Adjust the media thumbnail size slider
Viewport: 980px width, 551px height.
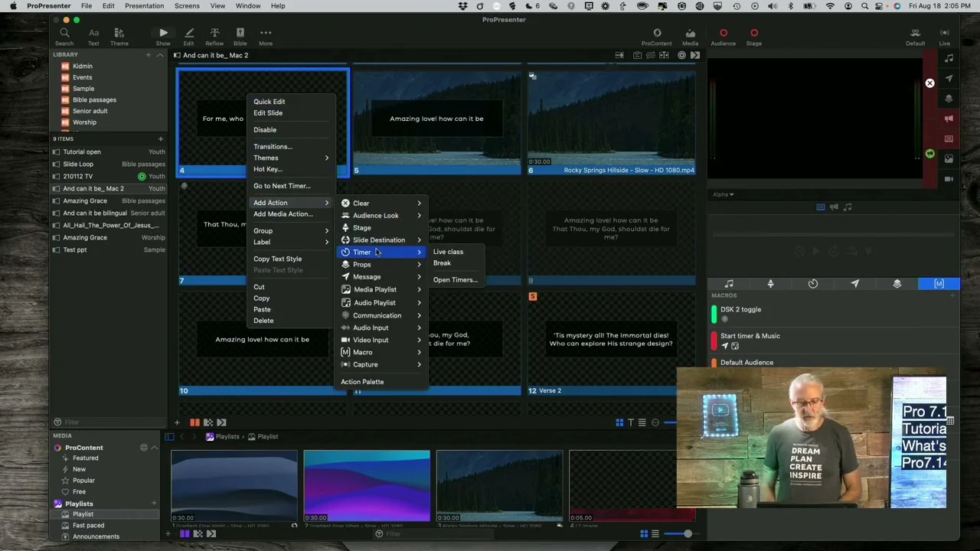pos(687,534)
